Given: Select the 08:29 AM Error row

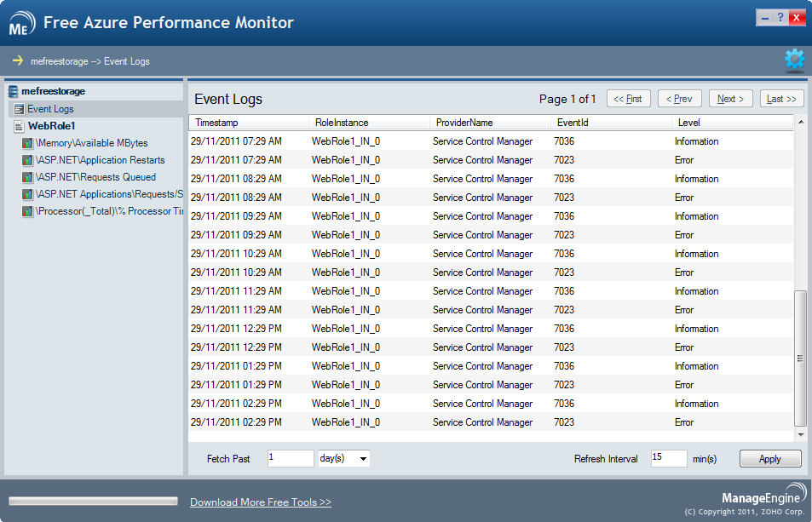Looking at the screenshot, I should (491, 197).
